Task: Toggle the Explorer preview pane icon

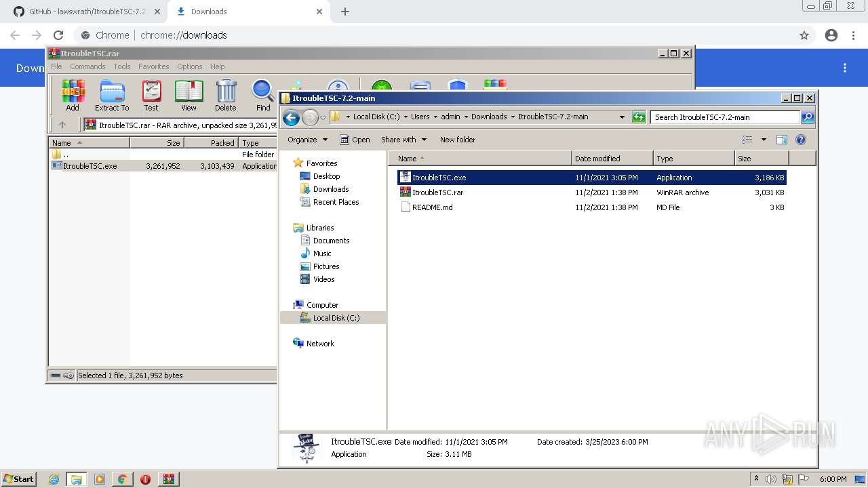Action: pos(781,140)
